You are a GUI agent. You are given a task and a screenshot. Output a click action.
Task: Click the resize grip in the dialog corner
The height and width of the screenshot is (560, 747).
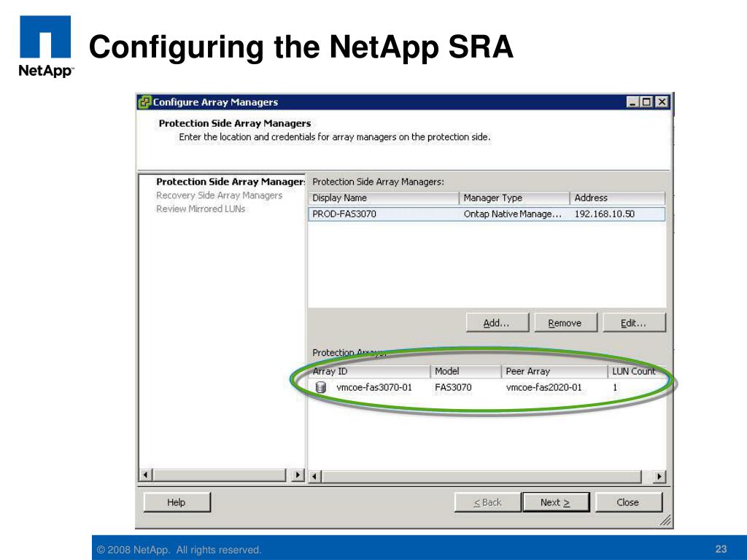[x=665, y=521]
